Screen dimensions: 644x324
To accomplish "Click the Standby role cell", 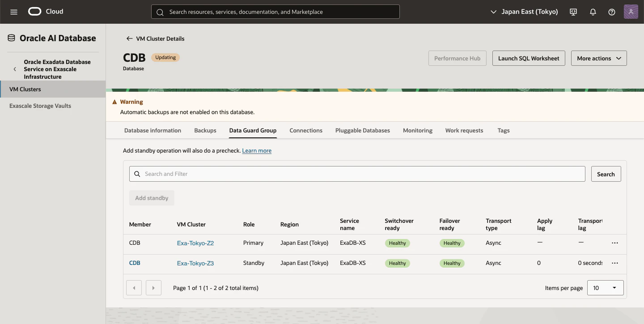I will pyautogui.click(x=254, y=263).
